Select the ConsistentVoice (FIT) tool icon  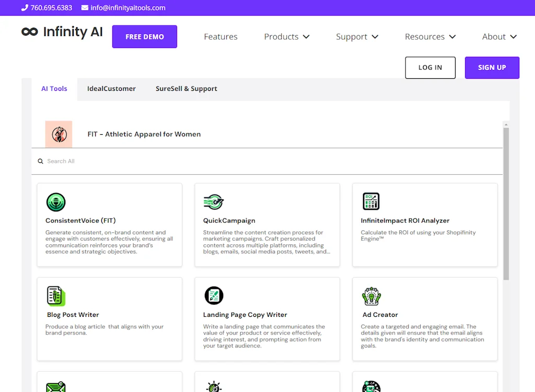pos(56,203)
